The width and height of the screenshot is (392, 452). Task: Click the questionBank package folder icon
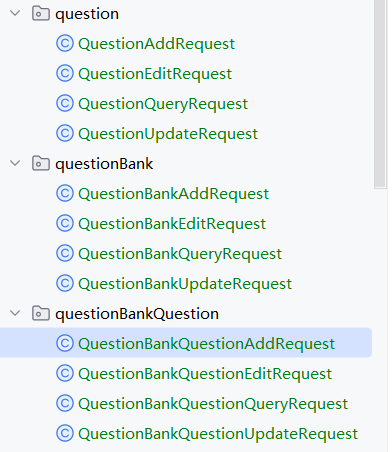pyautogui.click(x=41, y=163)
